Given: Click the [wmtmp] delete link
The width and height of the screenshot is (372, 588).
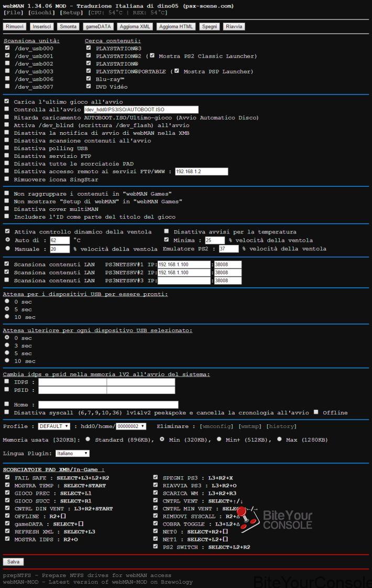Looking at the screenshot, I should pyautogui.click(x=250, y=426).
